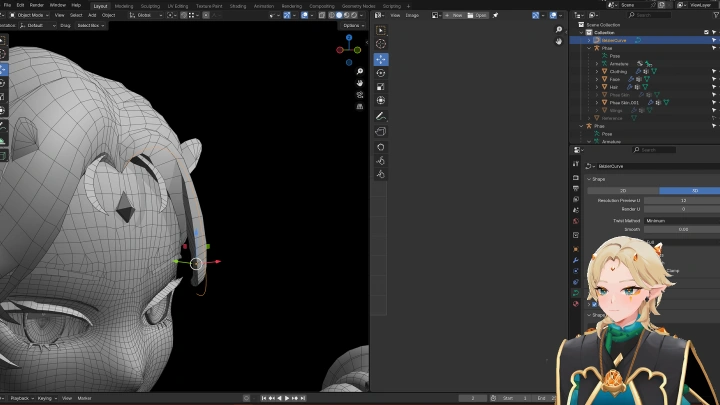
Task: Open the File menu
Action: coord(7,5)
